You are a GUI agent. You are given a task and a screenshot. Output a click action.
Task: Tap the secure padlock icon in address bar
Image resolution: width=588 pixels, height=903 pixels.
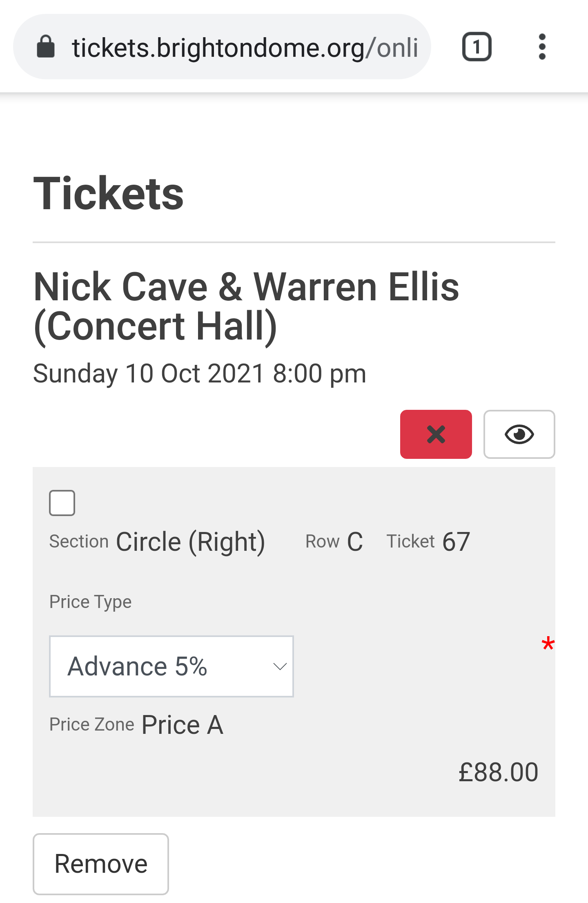click(x=46, y=47)
